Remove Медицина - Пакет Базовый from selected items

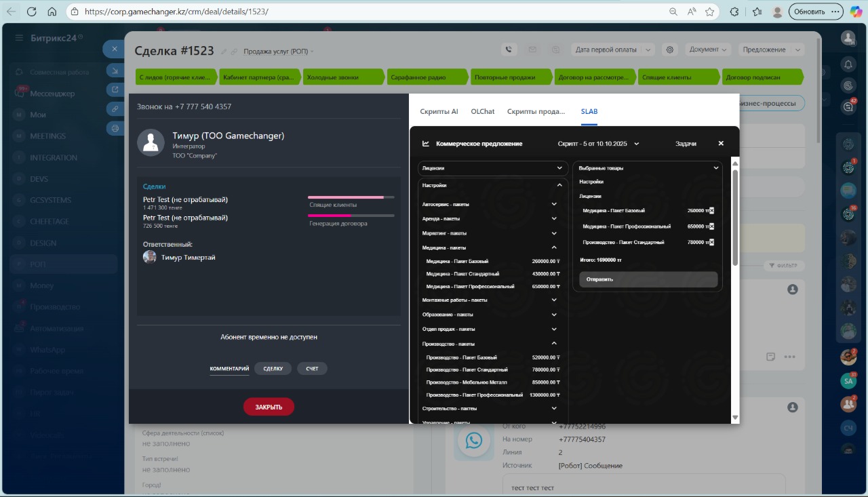[x=711, y=211]
